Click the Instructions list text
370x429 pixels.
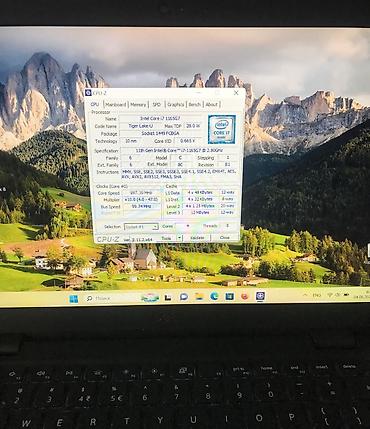click(179, 173)
